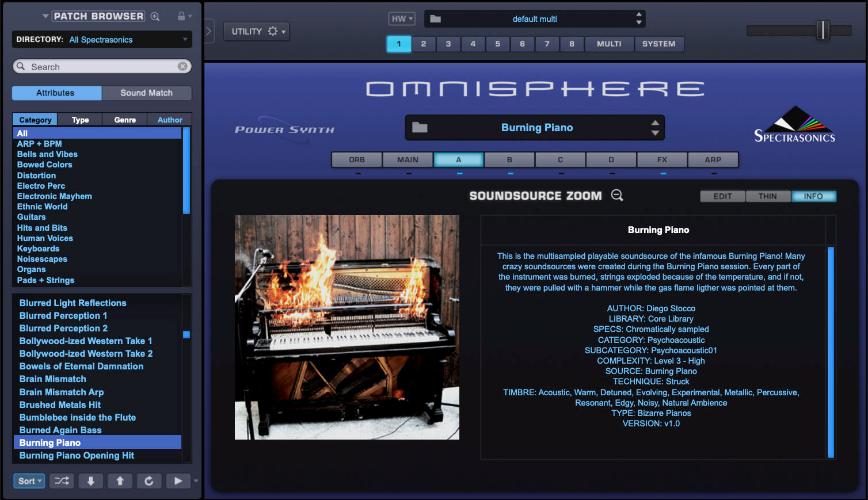Clear the search field with the X icon
868x500 pixels.
point(182,66)
